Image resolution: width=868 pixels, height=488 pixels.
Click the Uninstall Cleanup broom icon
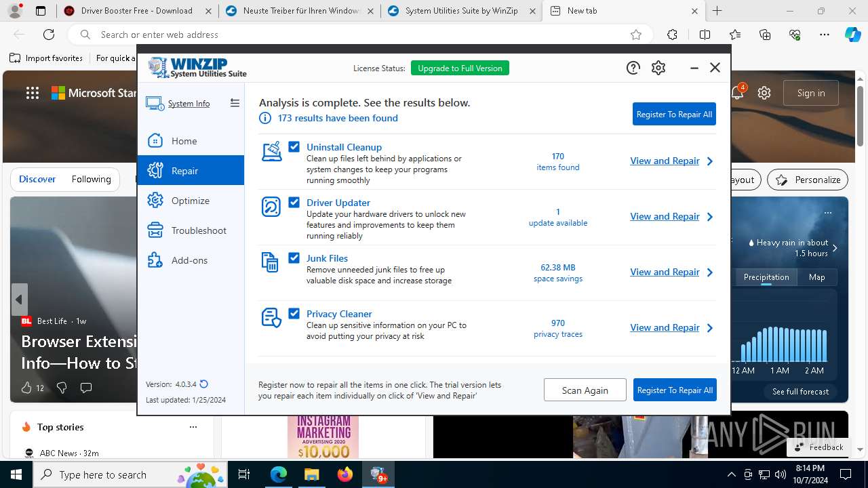coord(271,150)
